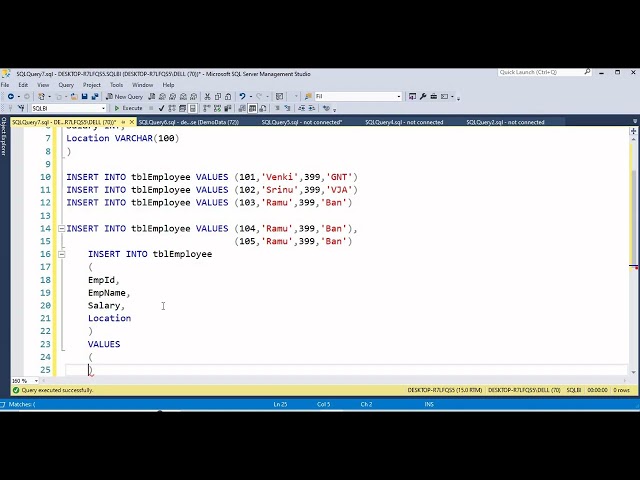This screenshot has height=480, width=640.
Task: Collapse the INSERT block at line 16
Action: point(61,254)
